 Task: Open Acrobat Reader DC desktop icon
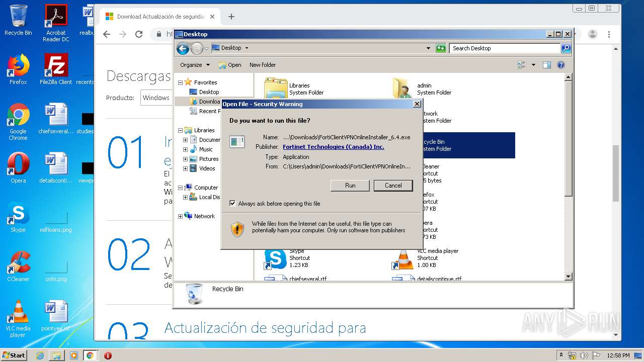tap(56, 23)
